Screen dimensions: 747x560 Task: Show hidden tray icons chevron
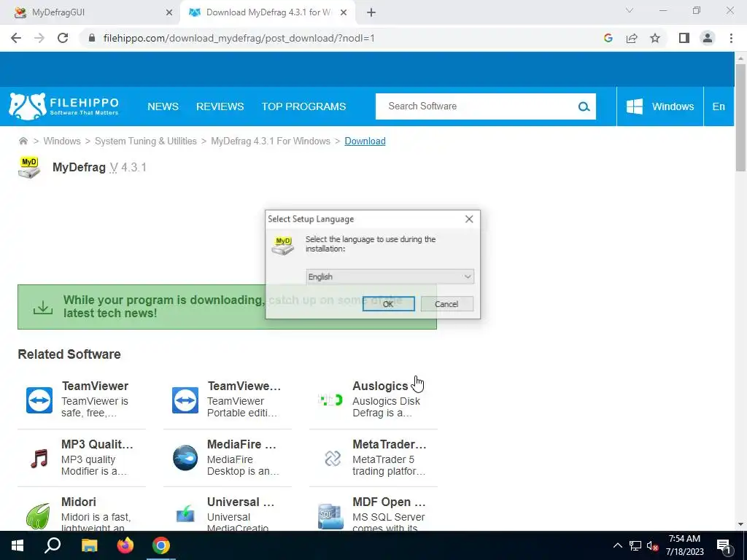click(617, 545)
